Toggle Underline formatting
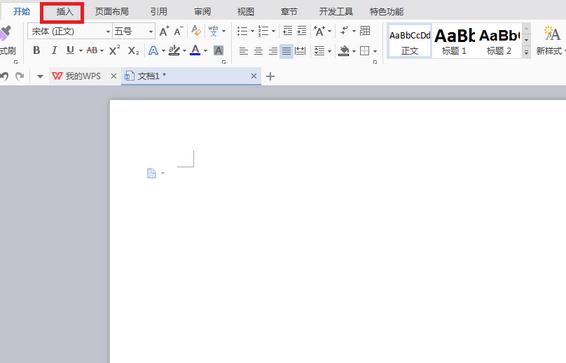566x363 pixels. [70, 51]
